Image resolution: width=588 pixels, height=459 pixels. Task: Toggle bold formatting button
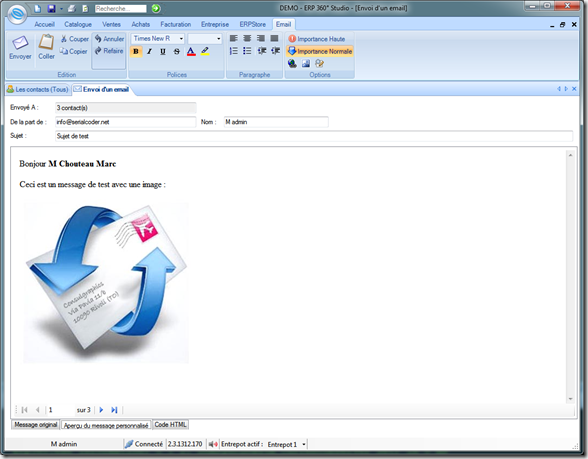click(x=136, y=51)
